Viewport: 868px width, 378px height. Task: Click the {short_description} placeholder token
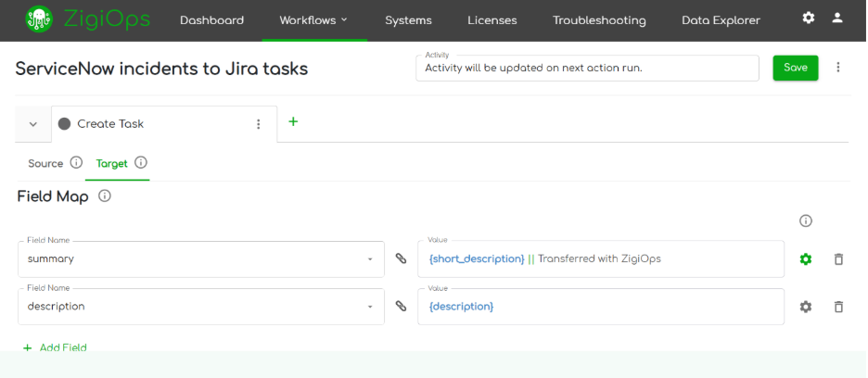(477, 258)
